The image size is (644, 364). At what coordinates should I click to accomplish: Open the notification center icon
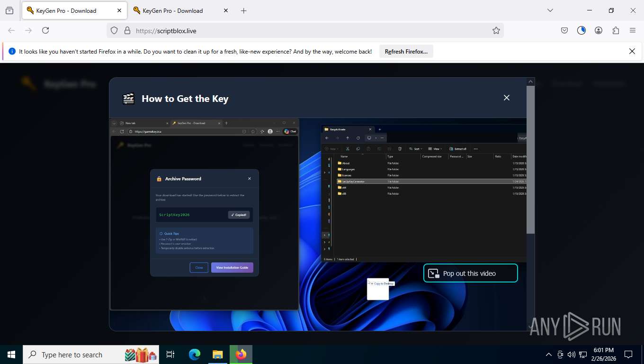[628, 355]
